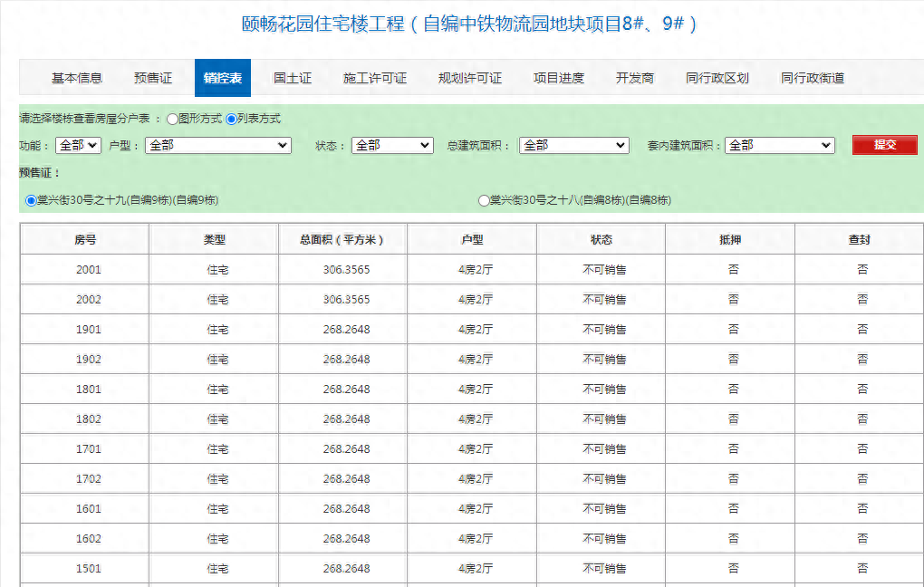Open the 功能 filter dropdown
This screenshot has height=587, width=924.
77,145
